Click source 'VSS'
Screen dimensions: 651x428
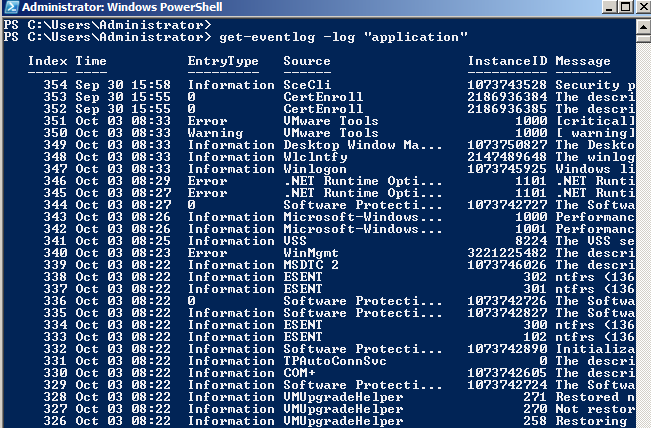[x=295, y=241]
